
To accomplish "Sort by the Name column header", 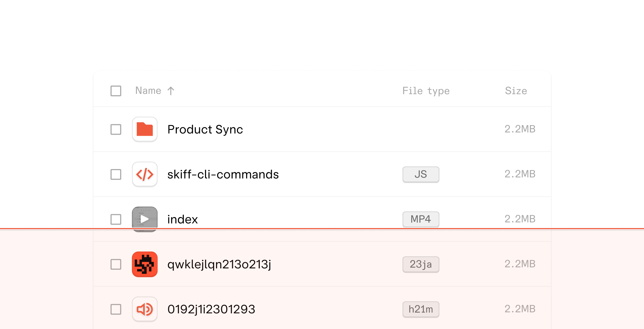I will [148, 91].
